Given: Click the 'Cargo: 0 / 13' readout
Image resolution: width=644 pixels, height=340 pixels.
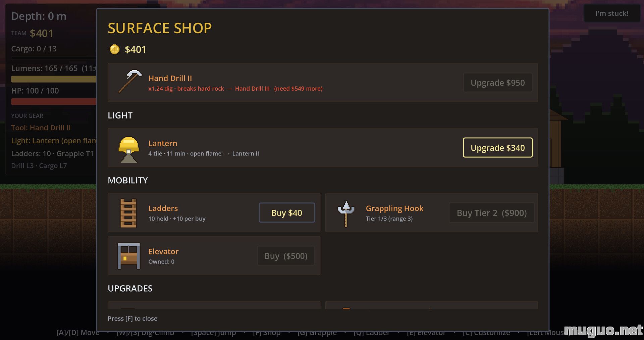Looking at the screenshot, I should click(x=34, y=49).
